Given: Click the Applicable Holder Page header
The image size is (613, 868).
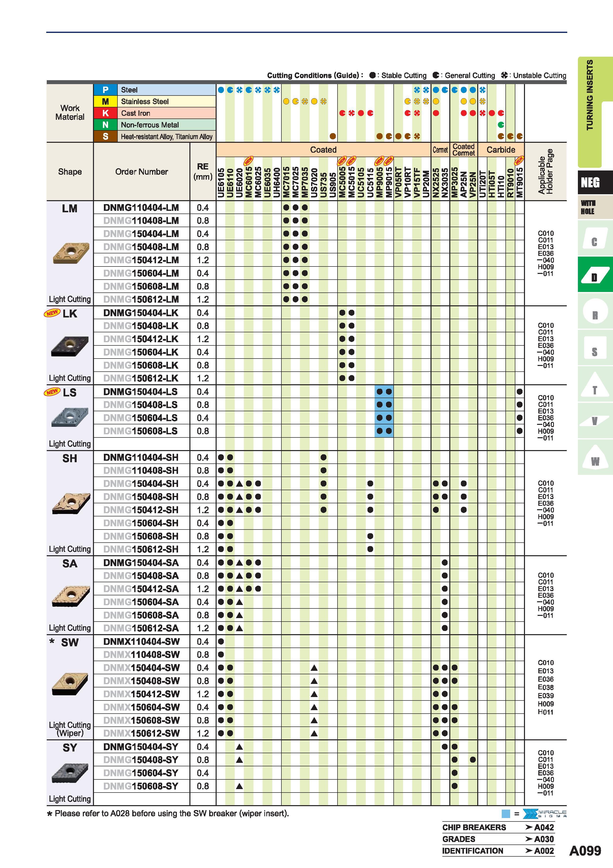Looking at the screenshot, I should click(x=545, y=172).
